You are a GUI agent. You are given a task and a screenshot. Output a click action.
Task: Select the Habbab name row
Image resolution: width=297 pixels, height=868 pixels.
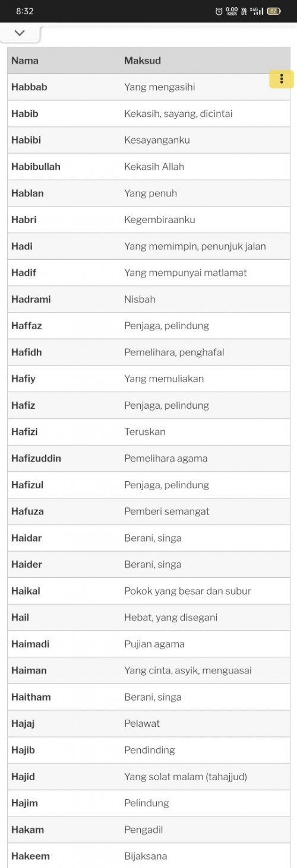pyautogui.click(x=149, y=87)
